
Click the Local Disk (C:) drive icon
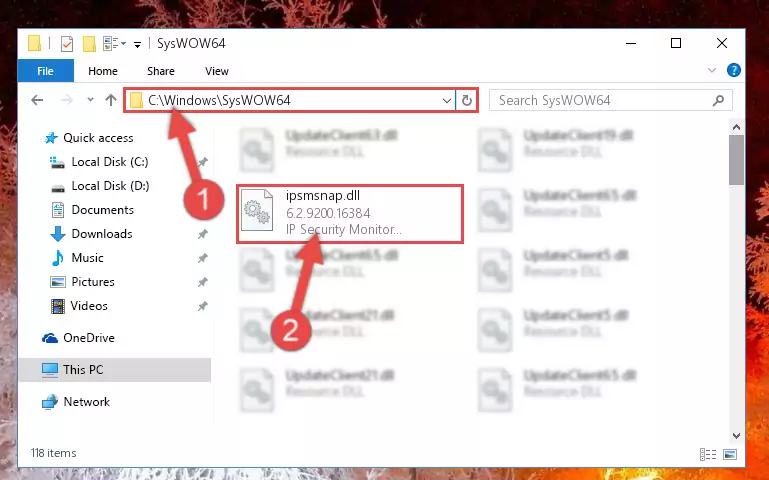click(x=57, y=162)
